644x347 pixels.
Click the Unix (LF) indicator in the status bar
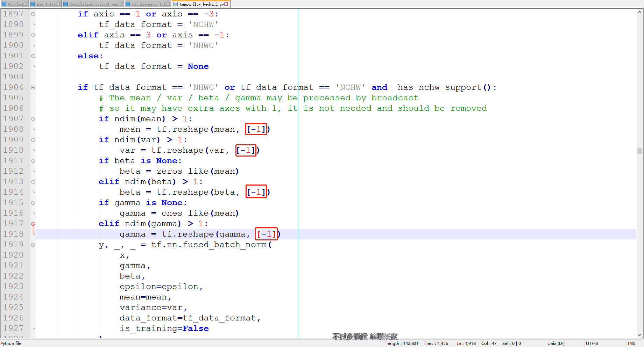click(556, 343)
